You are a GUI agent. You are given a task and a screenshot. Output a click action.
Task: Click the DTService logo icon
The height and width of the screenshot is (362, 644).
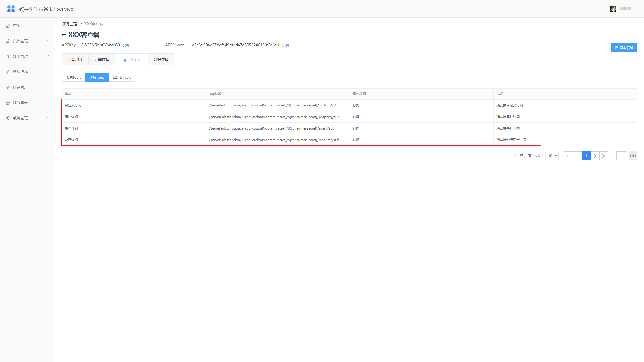point(11,9)
